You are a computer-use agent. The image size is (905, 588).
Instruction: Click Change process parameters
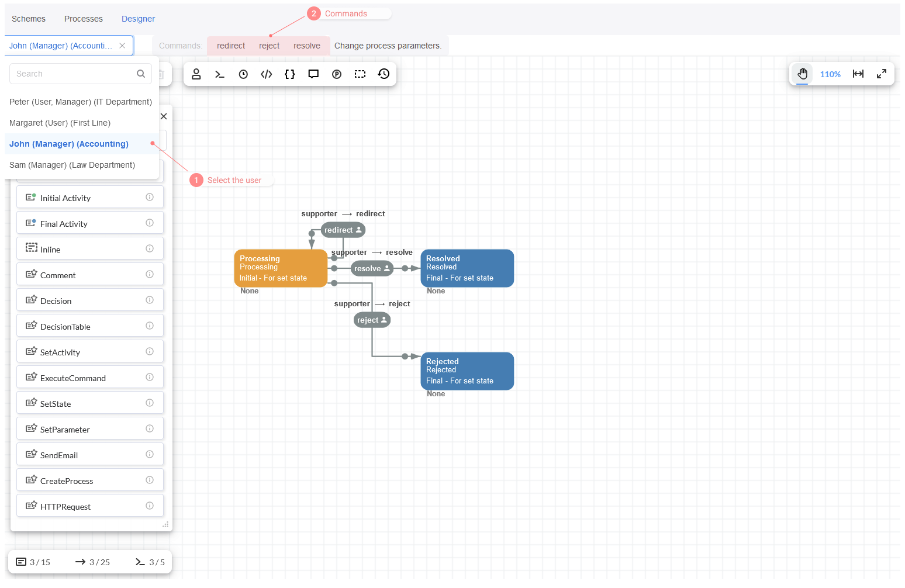coord(388,46)
